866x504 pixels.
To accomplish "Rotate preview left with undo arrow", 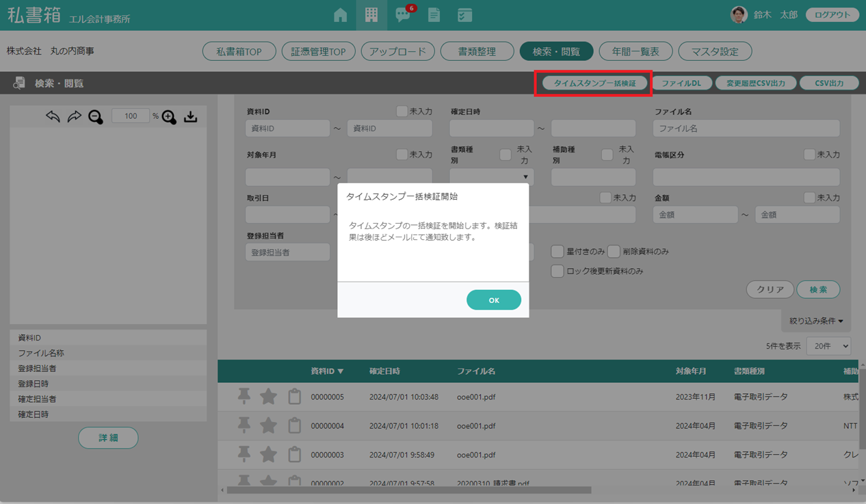I will click(x=53, y=116).
